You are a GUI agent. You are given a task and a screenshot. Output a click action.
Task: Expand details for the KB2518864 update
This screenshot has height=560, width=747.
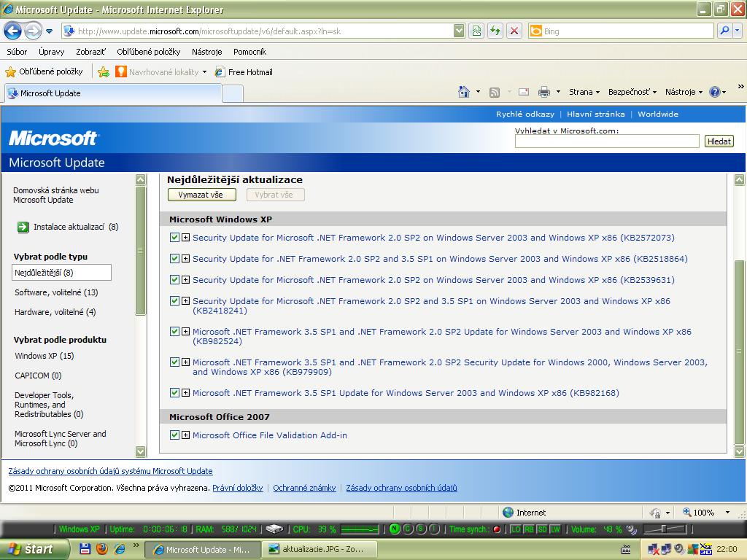[x=186, y=259]
